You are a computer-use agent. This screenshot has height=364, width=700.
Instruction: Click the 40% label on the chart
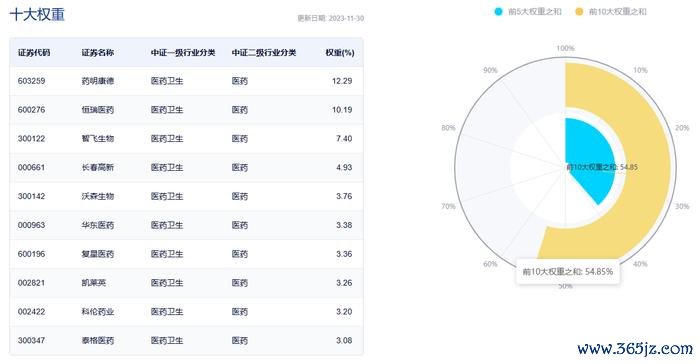[640, 264]
